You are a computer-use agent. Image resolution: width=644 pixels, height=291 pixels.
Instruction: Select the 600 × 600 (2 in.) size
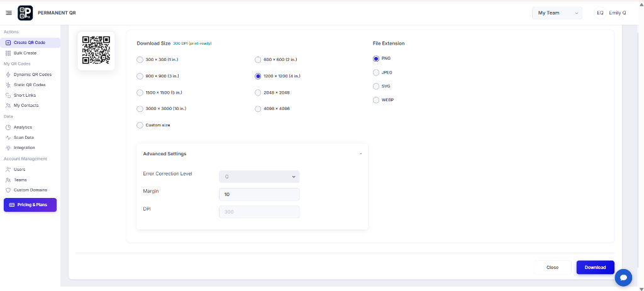pyautogui.click(x=258, y=60)
